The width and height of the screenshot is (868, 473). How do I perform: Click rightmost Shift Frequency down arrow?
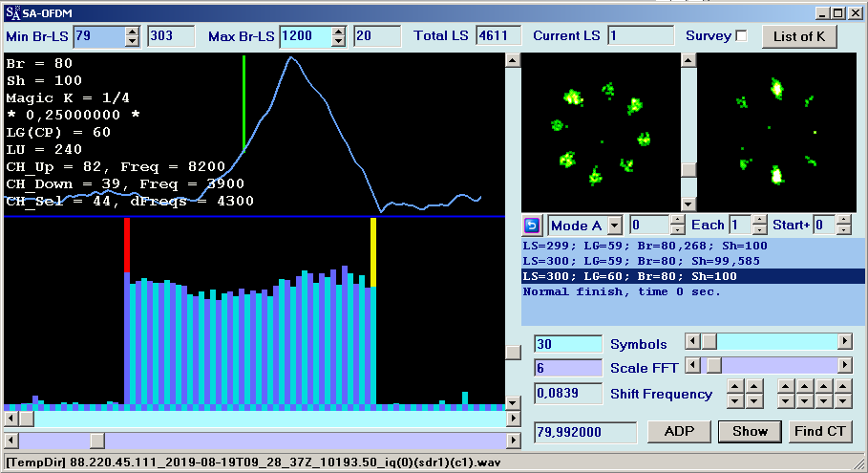point(843,401)
